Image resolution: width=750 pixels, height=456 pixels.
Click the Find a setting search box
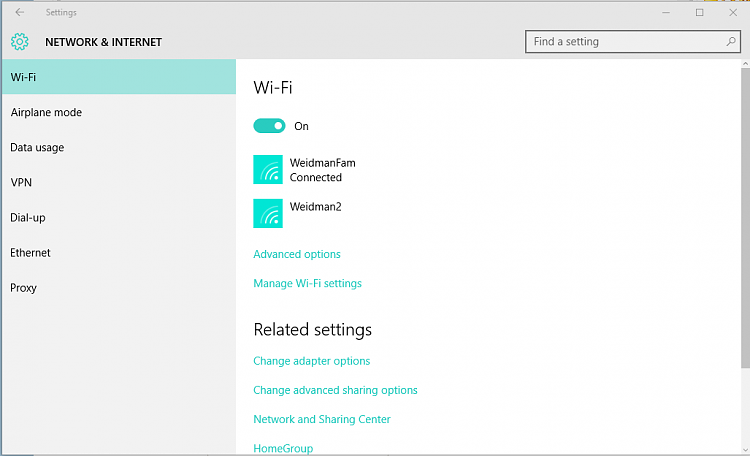tap(625, 42)
